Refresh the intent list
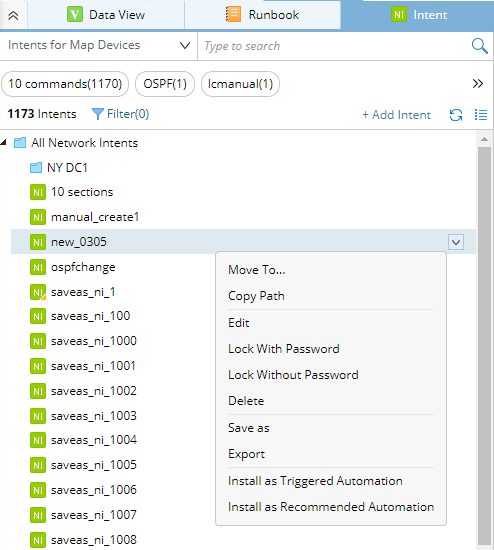This screenshot has height=550, width=494. tap(456, 115)
